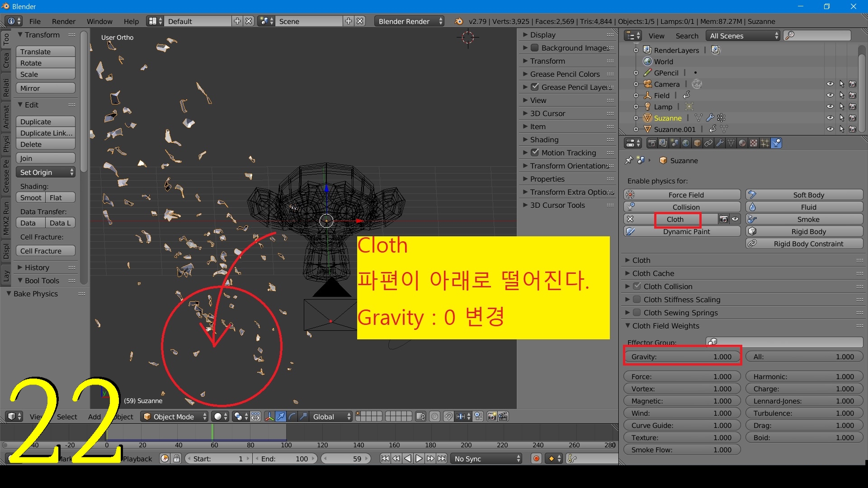Toggle Lamp visibility eye in outliner
868x488 pixels.
(x=830, y=107)
